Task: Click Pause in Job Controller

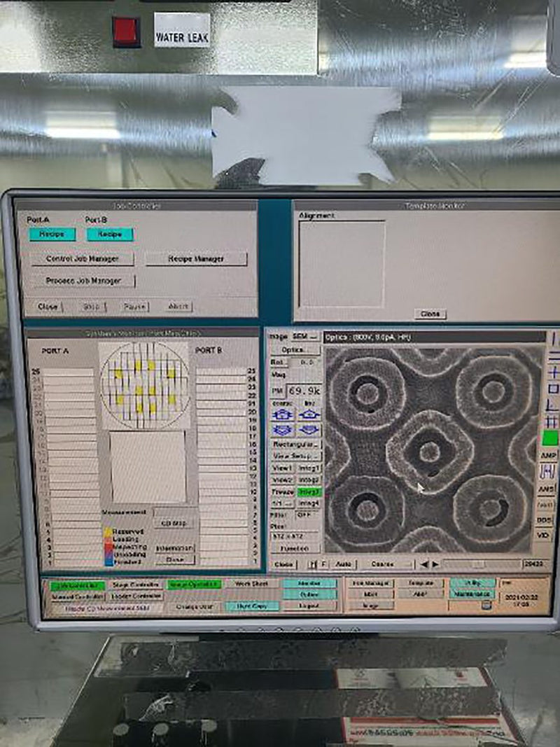Action: coord(134,307)
